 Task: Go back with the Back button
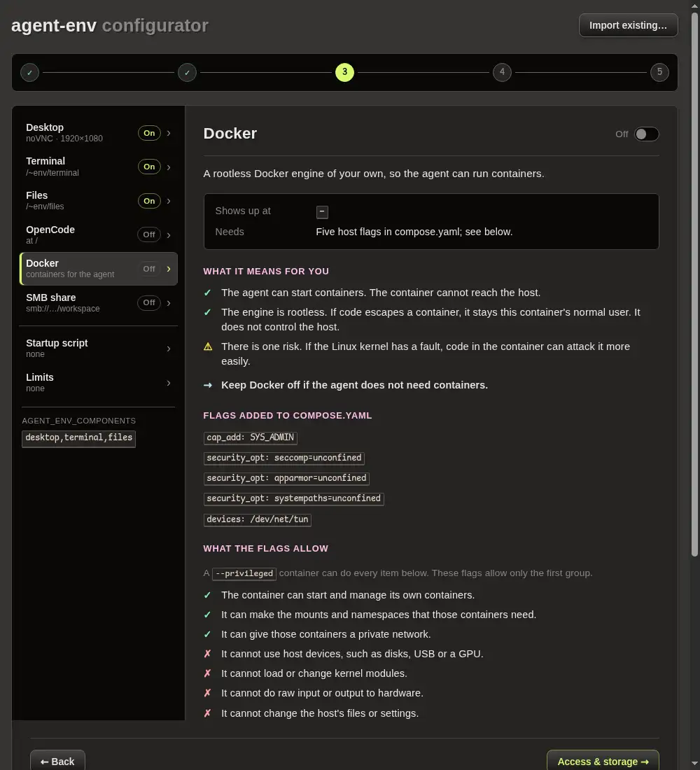coord(57,761)
